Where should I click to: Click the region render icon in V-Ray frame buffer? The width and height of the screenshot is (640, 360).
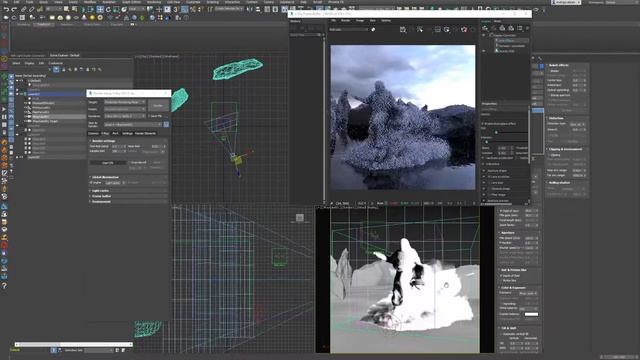pos(420,29)
